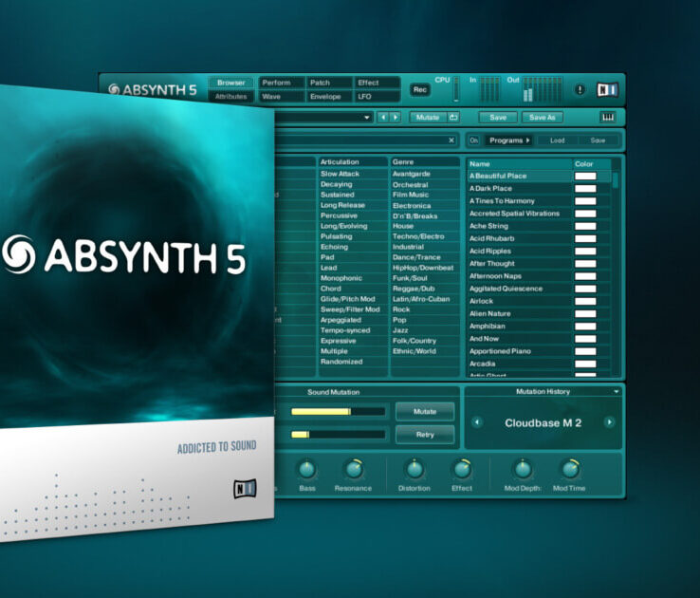Image resolution: width=700 pixels, height=598 pixels.
Task: Click the Bass macro knob
Action: (306, 469)
